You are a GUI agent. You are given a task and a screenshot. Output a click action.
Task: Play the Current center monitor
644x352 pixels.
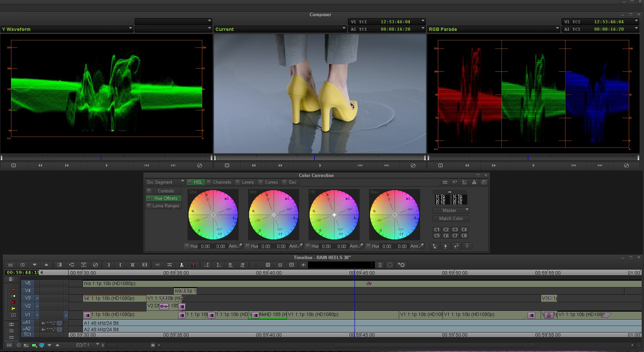coord(320,166)
